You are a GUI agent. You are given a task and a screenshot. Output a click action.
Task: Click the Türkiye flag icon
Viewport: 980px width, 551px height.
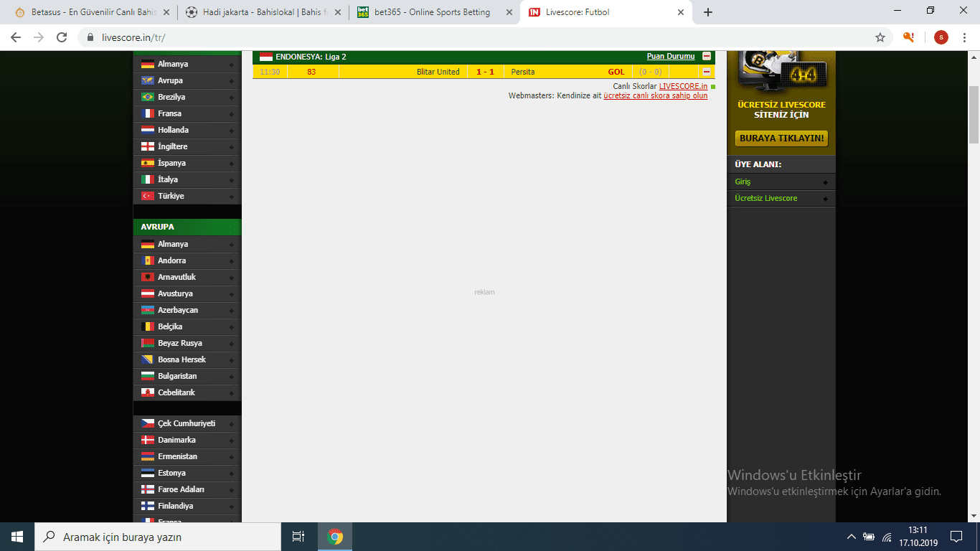point(148,196)
